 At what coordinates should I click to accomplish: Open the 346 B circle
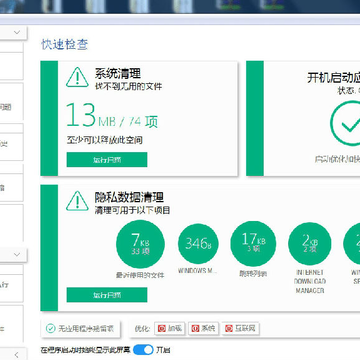(198, 244)
